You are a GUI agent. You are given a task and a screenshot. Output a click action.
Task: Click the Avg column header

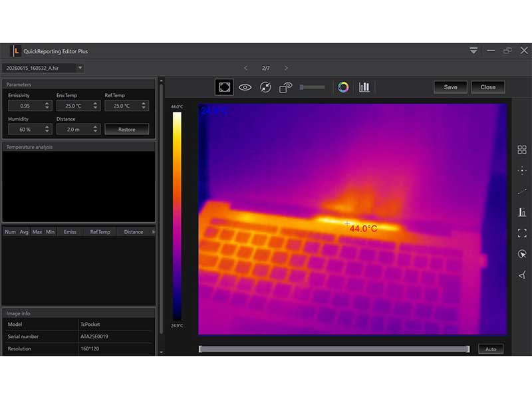tap(24, 231)
